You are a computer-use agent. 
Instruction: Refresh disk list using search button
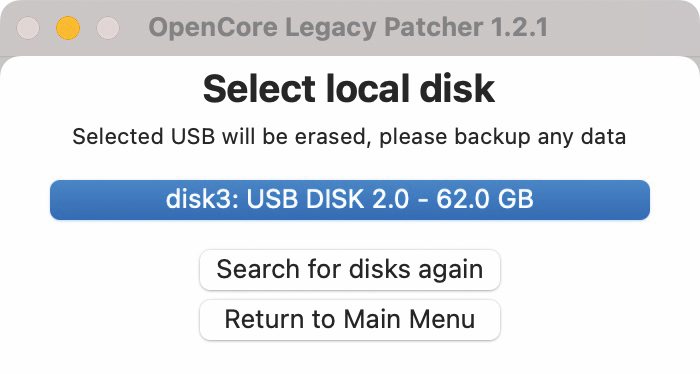[x=350, y=270]
